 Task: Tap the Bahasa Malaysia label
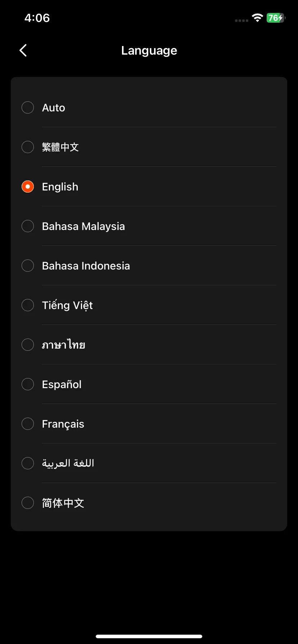(x=83, y=226)
